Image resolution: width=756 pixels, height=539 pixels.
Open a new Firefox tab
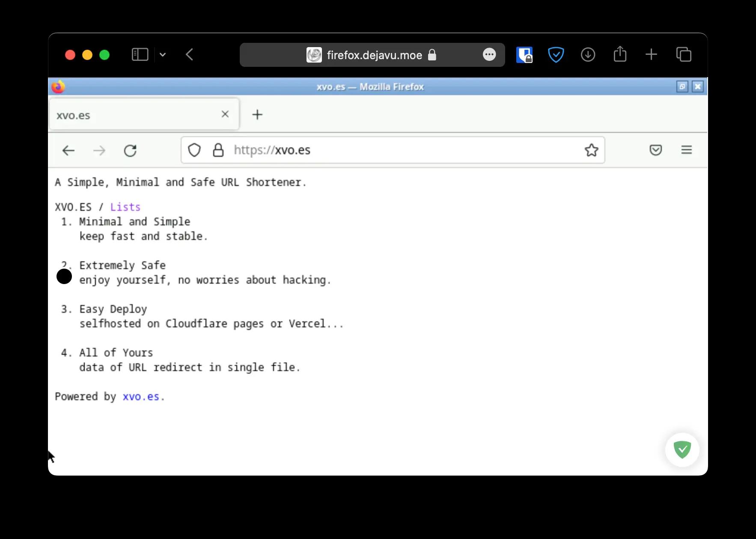pyautogui.click(x=257, y=114)
